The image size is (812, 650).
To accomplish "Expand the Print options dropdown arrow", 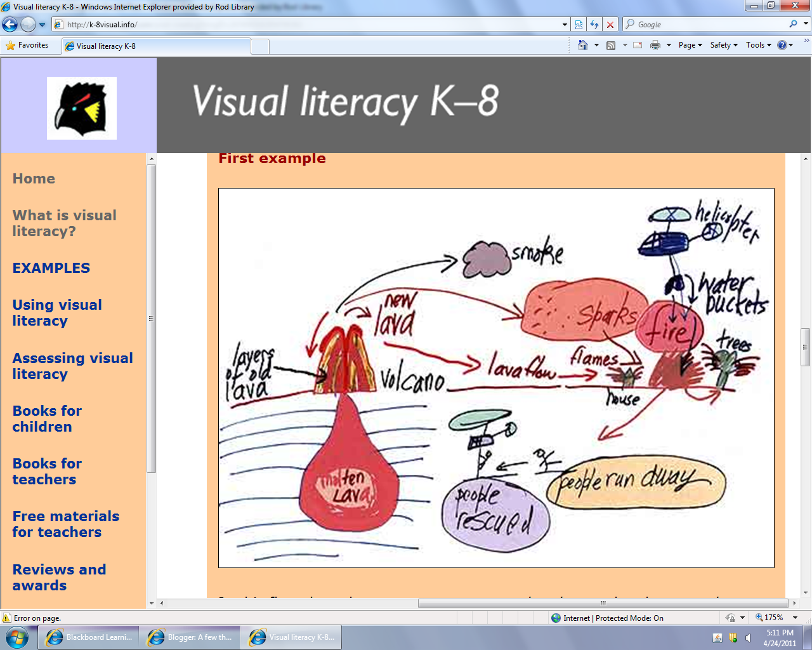I will (x=669, y=45).
